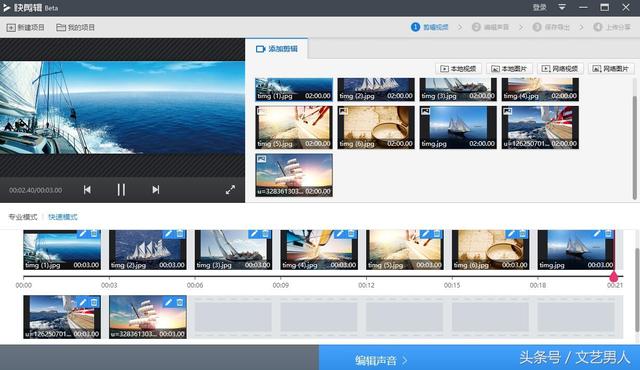Edit the u=126250701 clip in second row
The height and width of the screenshot is (370, 640).
[83, 302]
